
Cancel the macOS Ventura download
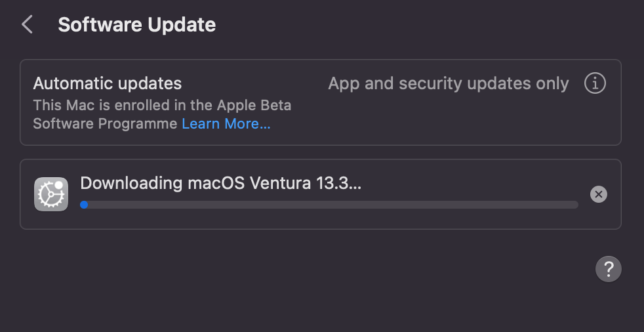point(598,194)
